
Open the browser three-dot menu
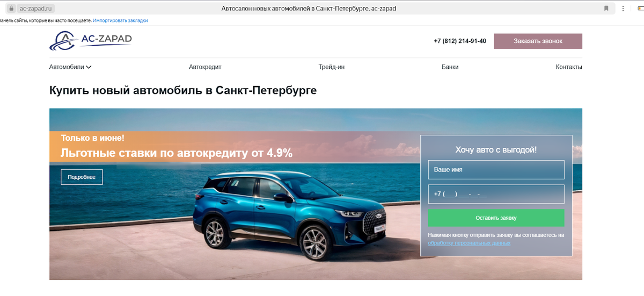[x=623, y=9]
